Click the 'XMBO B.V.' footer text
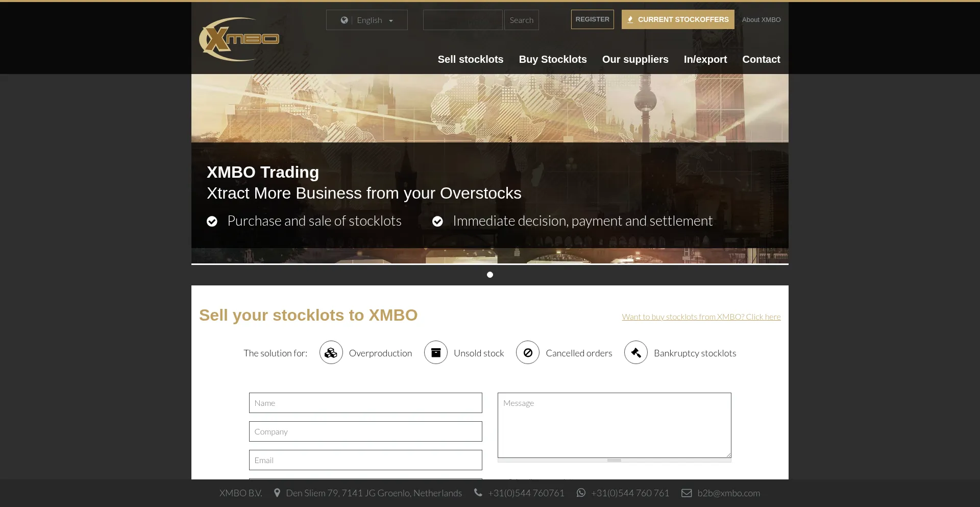The width and height of the screenshot is (980, 507). (x=241, y=493)
